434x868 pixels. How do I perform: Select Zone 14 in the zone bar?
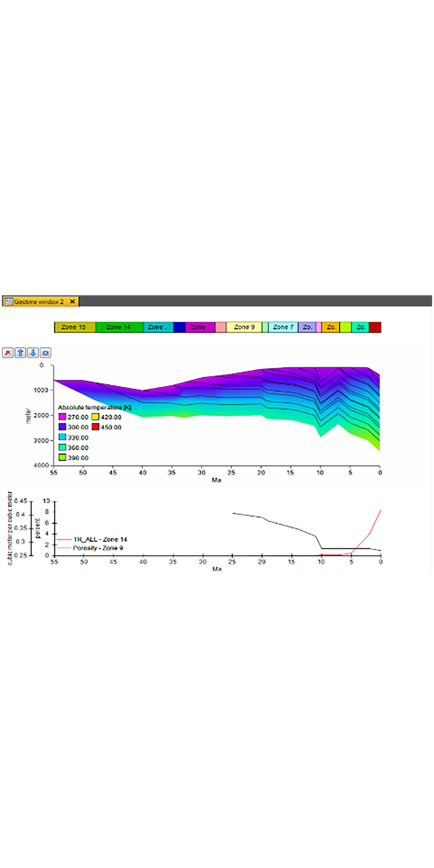click(119, 327)
